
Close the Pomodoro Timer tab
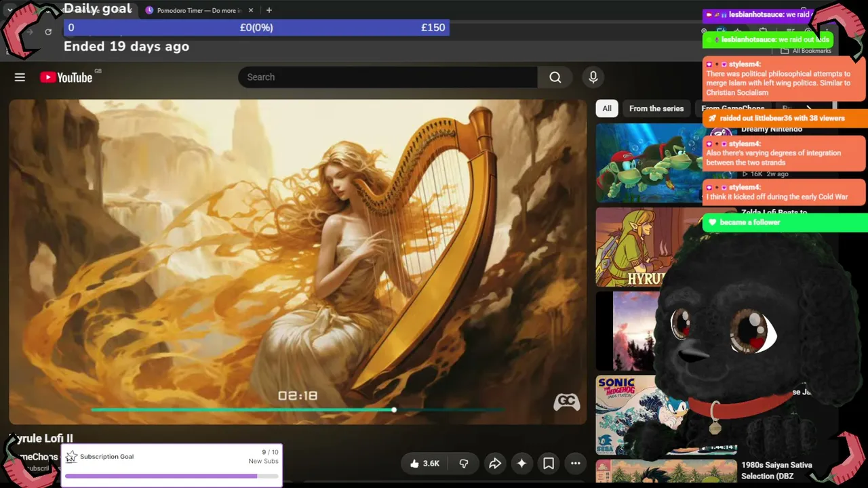pyautogui.click(x=251, y=10)
